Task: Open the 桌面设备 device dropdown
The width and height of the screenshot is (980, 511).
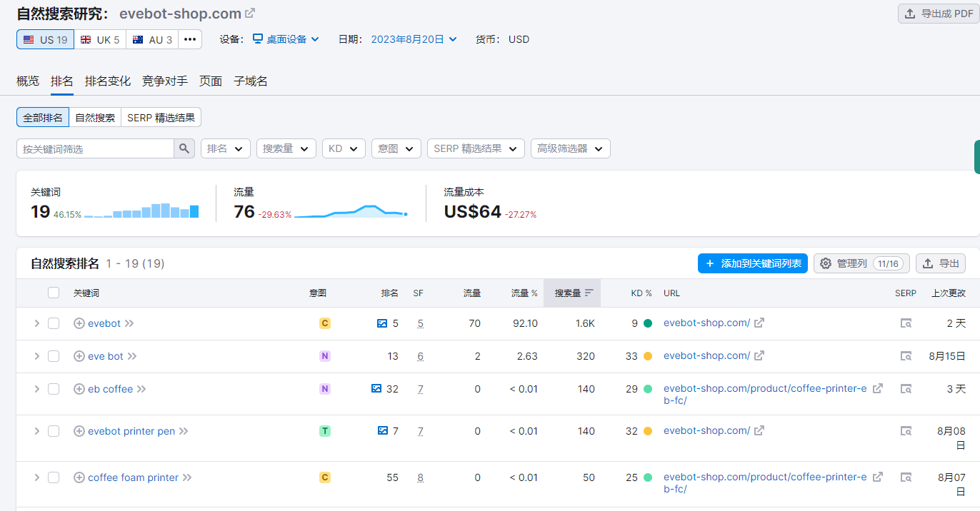Action: (x=286, y=39)
